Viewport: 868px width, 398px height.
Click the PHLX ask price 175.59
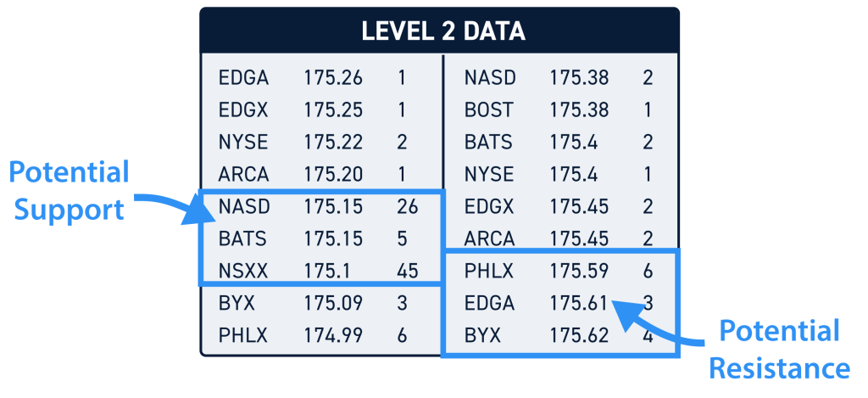579,271
